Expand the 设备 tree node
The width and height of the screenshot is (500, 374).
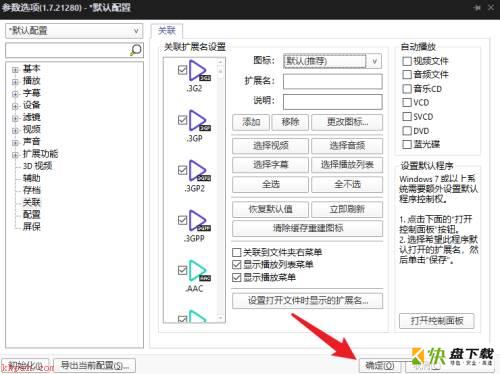click(15, 106)
